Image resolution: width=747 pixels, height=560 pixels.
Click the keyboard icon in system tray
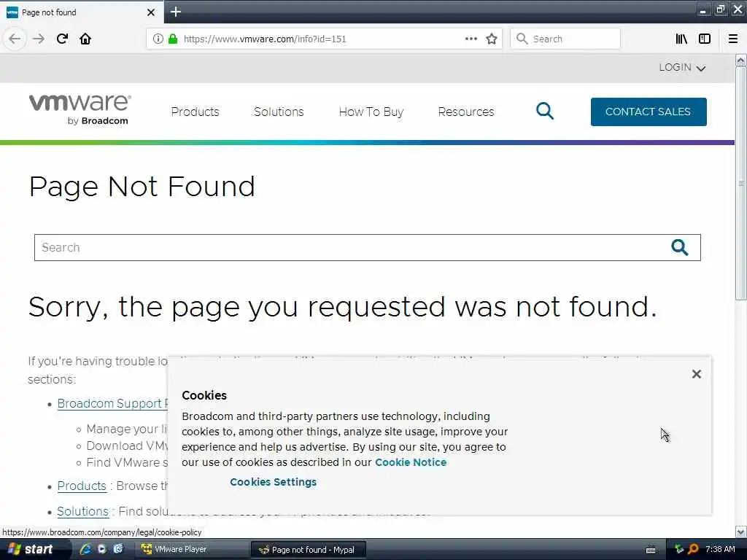click(x=650, y=550)
